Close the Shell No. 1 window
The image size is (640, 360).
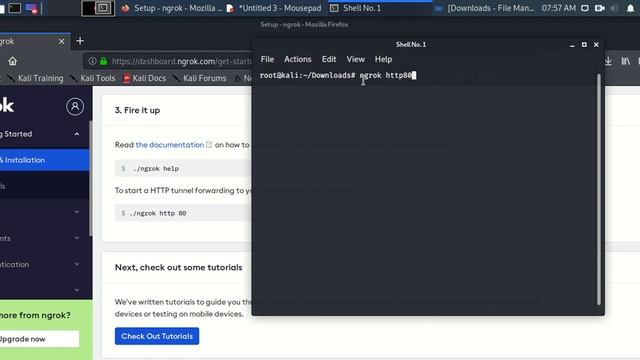[x=596, y=44]
